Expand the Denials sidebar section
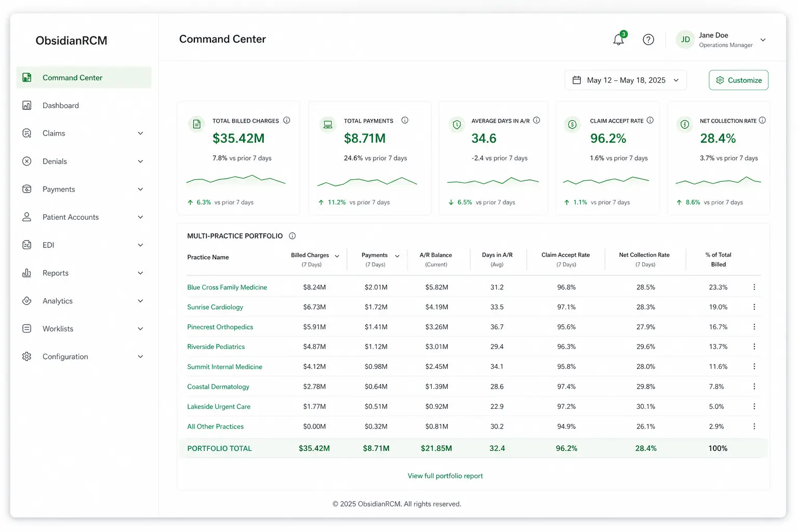 pos(140,162)
